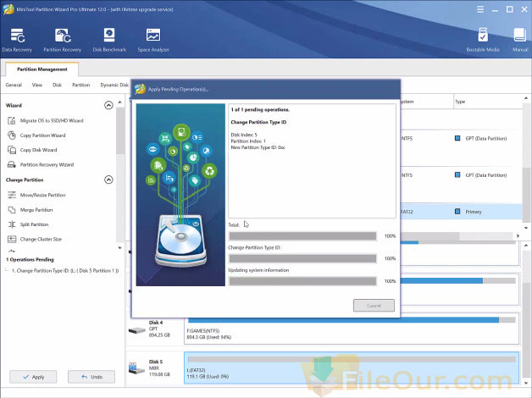
Task: Select the Partition Management tab
Action: (x=42, y=69)
